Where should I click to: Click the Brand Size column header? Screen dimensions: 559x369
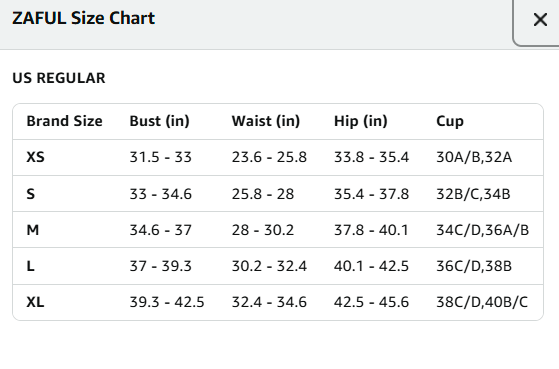tap(65, 121)
